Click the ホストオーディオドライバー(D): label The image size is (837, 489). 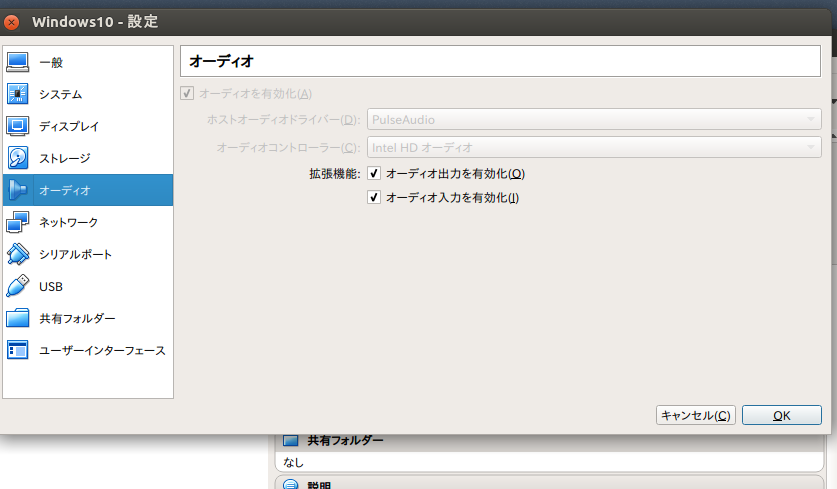pyautogui.click(x=283, y=120)
